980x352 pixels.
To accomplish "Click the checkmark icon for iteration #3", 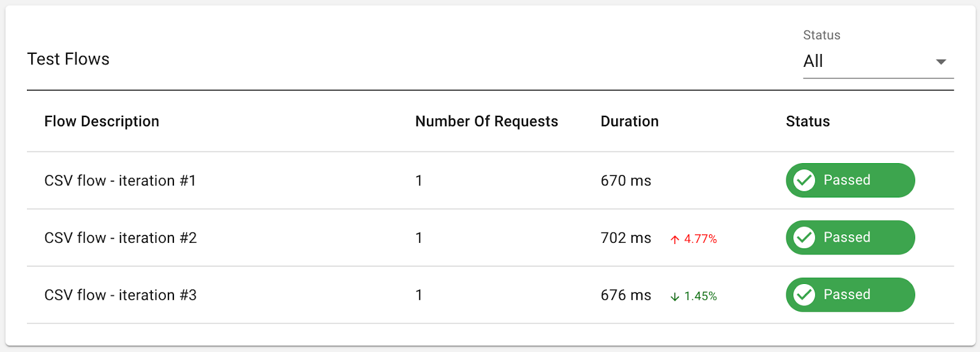I will pyautogui.click(x=804, y=295).
